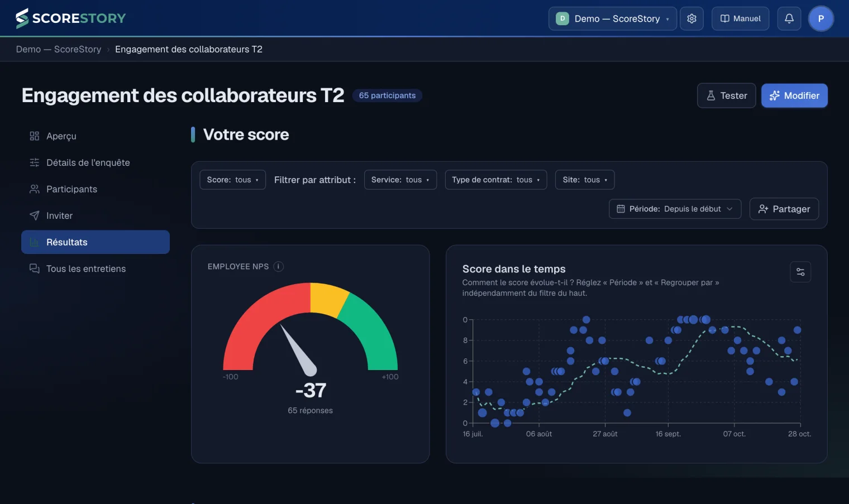Screen dimensions: 849x504
Task: Open chart settings sliders icon
Action: tap(800, 272)
